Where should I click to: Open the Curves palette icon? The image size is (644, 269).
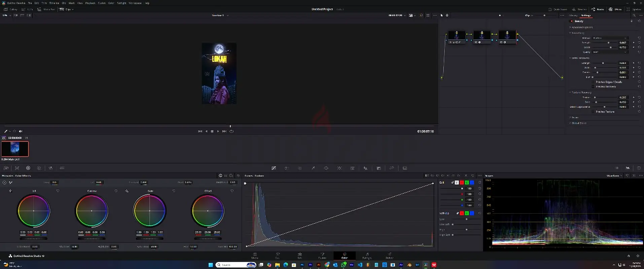[274, 168]
